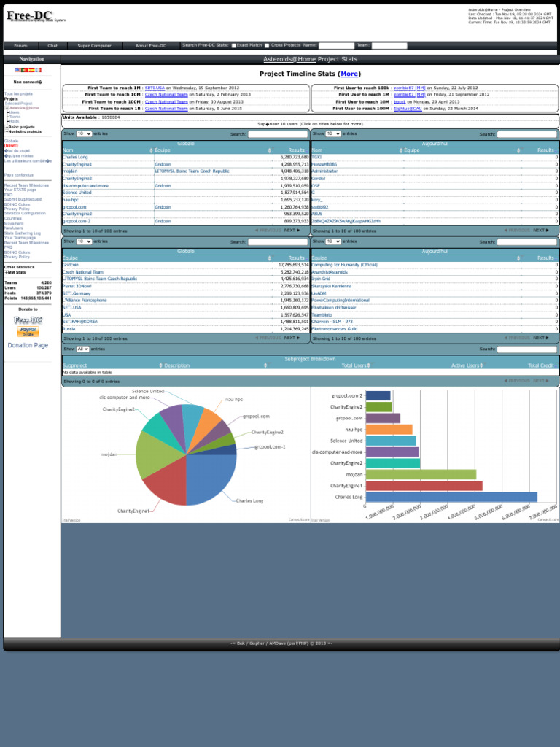Screen dimensions: 560x747
Task: Open Czech National Team link in 1B row
Action: 166,109
